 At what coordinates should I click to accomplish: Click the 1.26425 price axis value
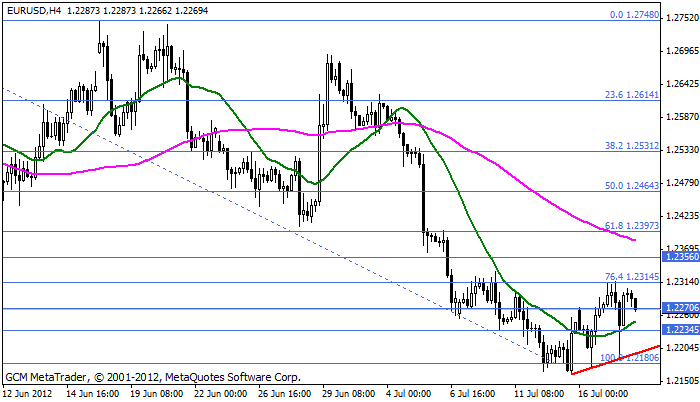pos(681,84)
